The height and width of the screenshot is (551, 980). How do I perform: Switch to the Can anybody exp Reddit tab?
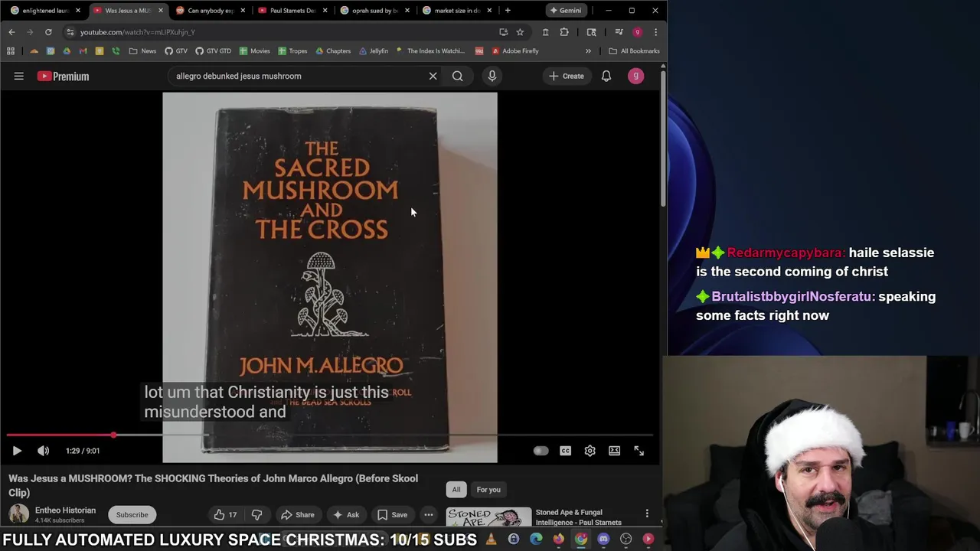pos(211,11)
